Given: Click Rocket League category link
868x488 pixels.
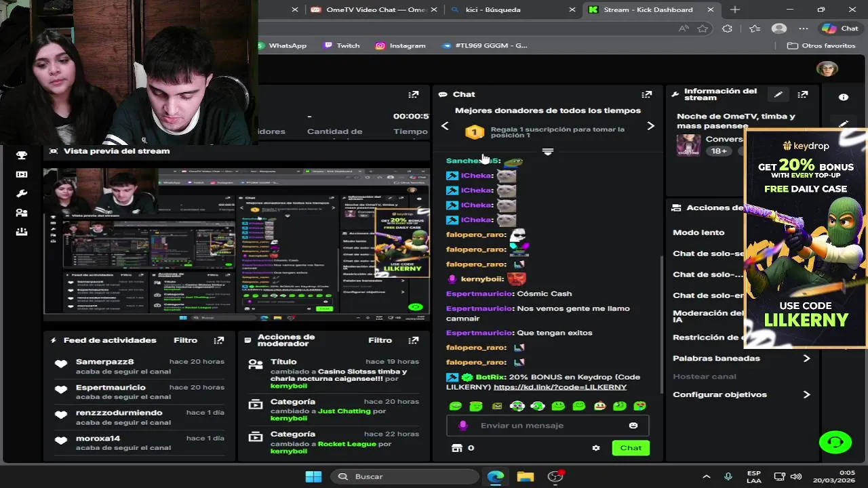Looking at the screenshot, I should (x=347, y=444).
